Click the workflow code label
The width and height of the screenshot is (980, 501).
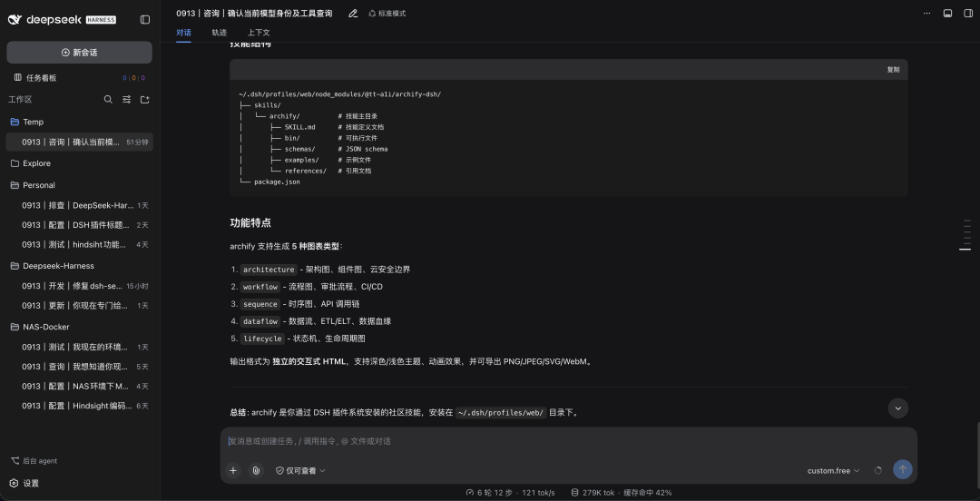260,287
